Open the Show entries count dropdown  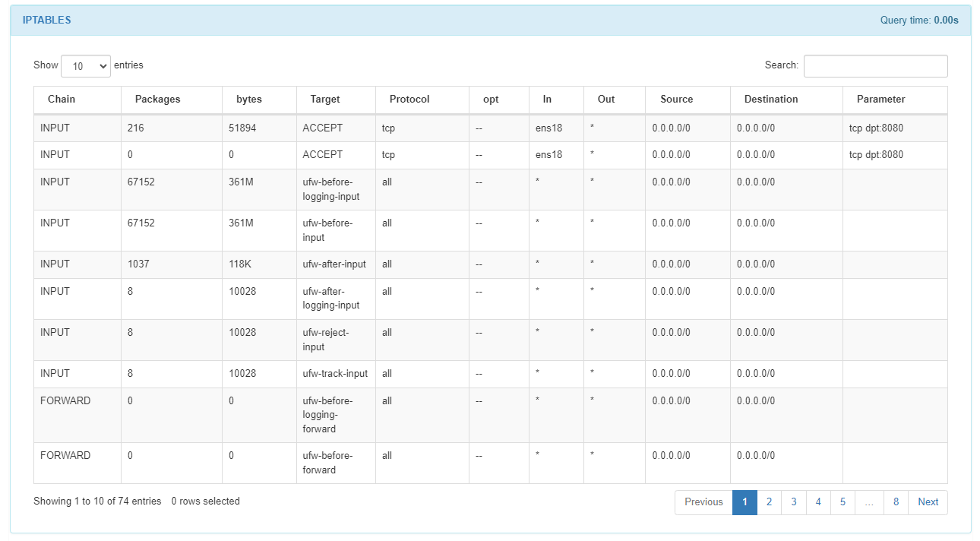85,66
